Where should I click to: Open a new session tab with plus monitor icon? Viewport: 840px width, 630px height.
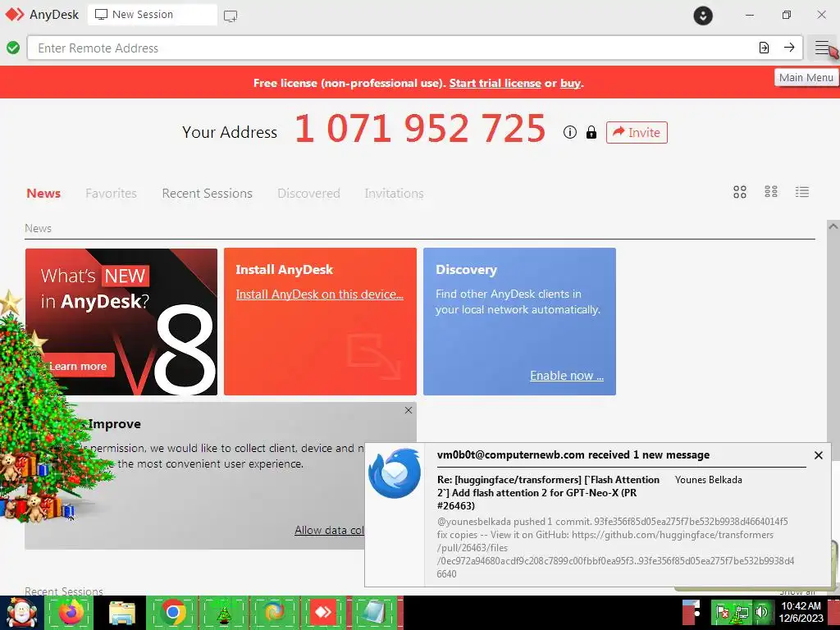click(231, 16)
